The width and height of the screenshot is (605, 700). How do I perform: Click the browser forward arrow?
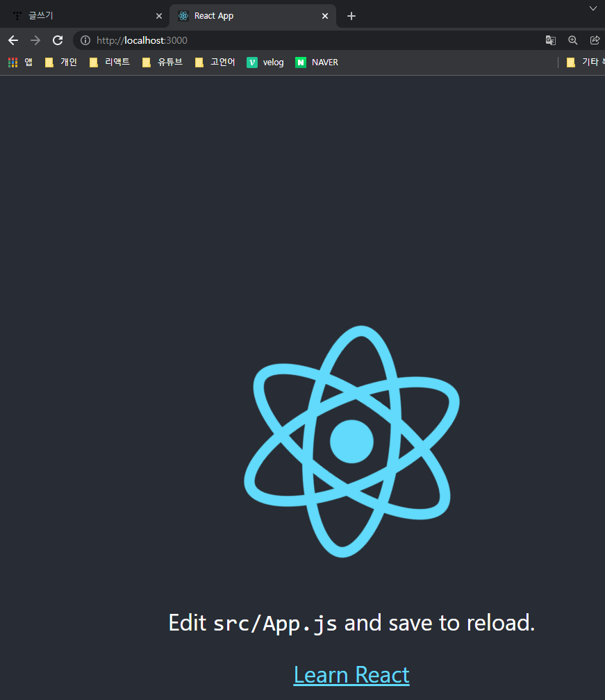point(35,40)
